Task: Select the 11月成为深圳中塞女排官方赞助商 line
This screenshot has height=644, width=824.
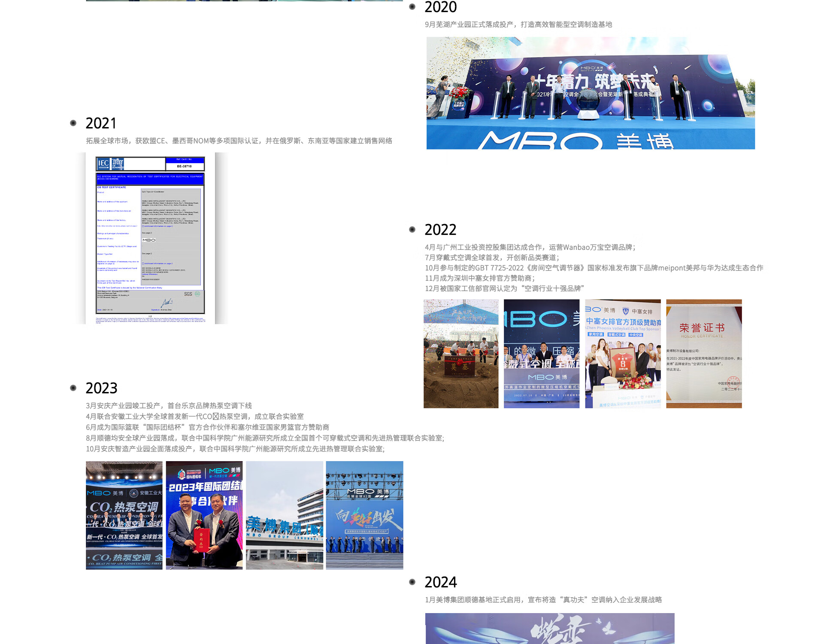Action: [480, 278]
